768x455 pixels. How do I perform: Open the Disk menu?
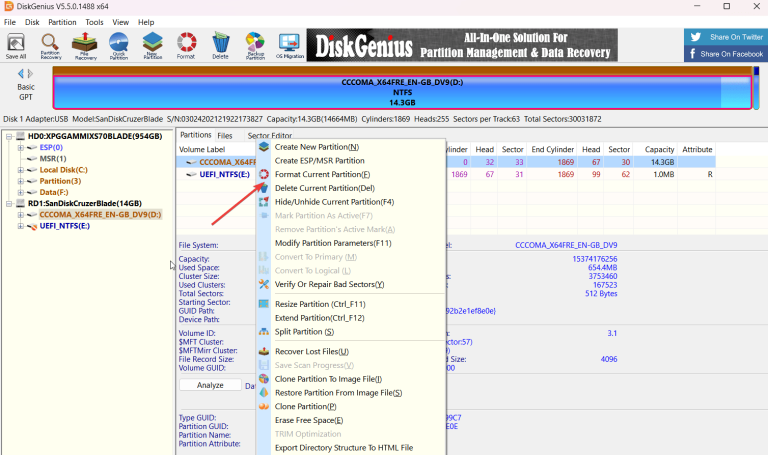coord(32,22)
